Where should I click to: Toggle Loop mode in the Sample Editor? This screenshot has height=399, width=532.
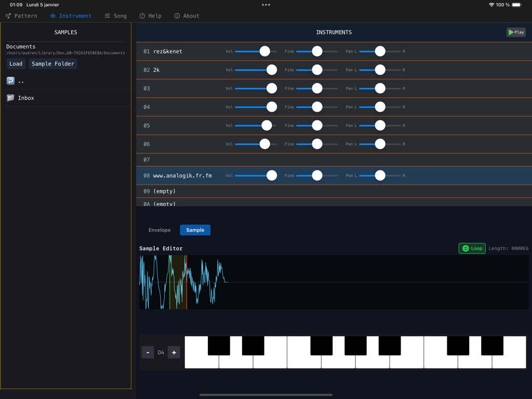point(472,248)
